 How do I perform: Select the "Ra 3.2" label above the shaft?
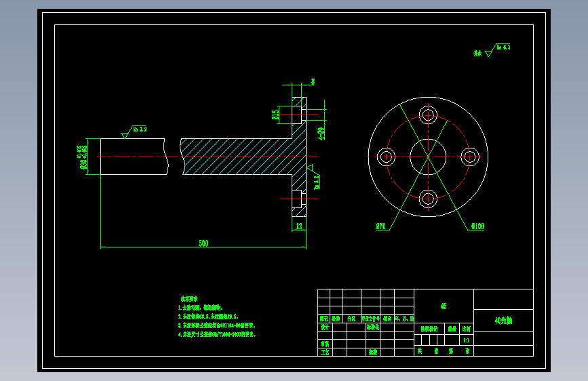coord(140,129)
